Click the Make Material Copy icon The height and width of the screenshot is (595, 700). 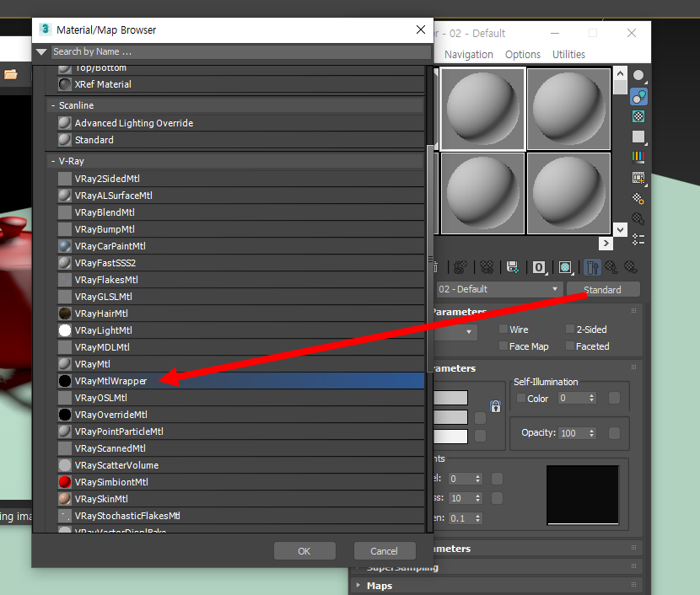click(460, 268)
